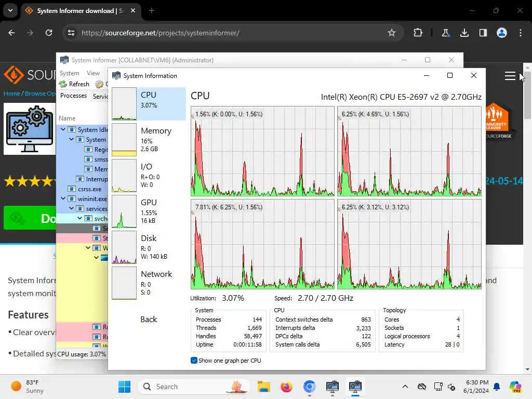Open the SourceForge hamburger menu
Screen dimensions: 532x399
510,76
